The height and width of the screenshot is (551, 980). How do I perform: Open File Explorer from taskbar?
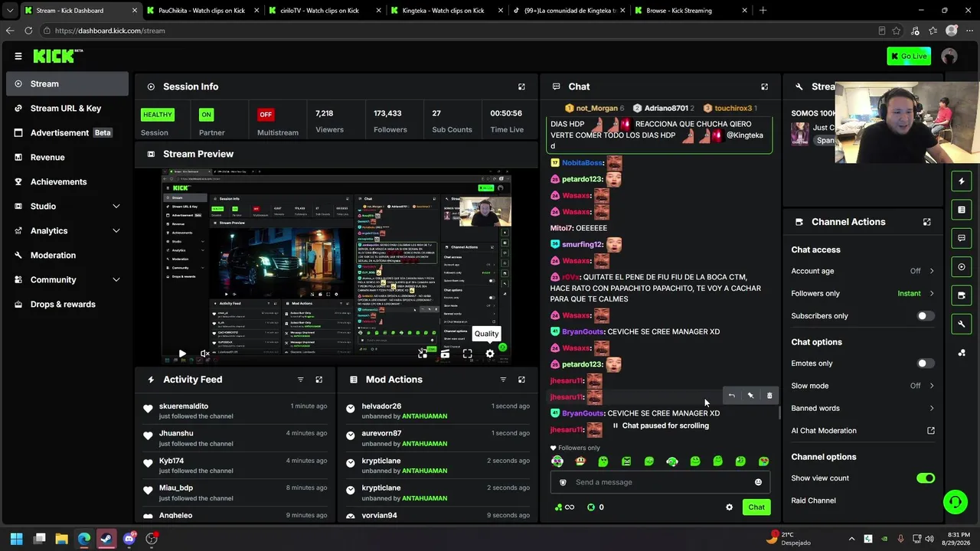(61, 539)
